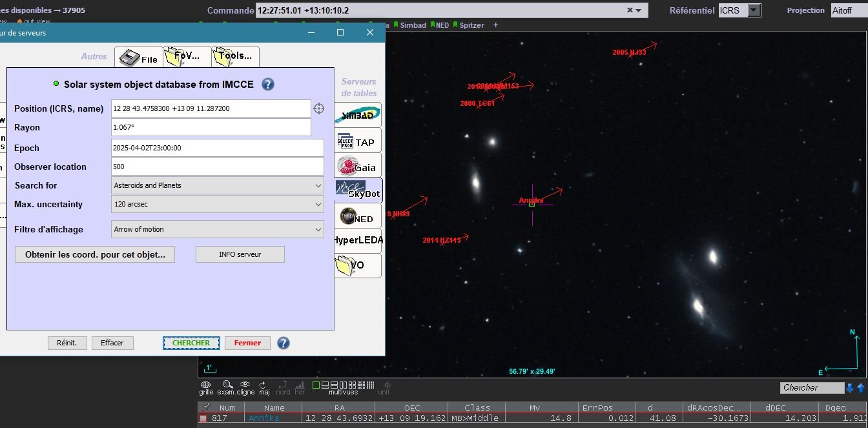Switch to the File tab

(x=139, y=57)
